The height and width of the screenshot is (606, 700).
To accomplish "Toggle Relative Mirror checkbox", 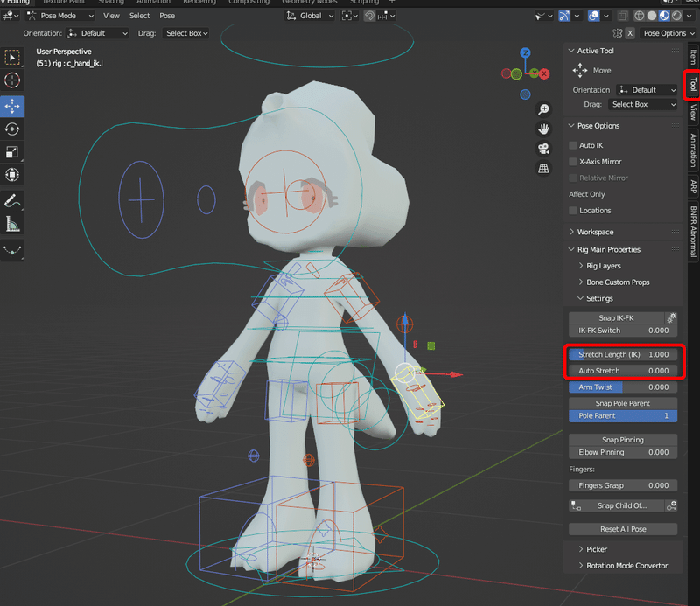I will coord(573,178).
